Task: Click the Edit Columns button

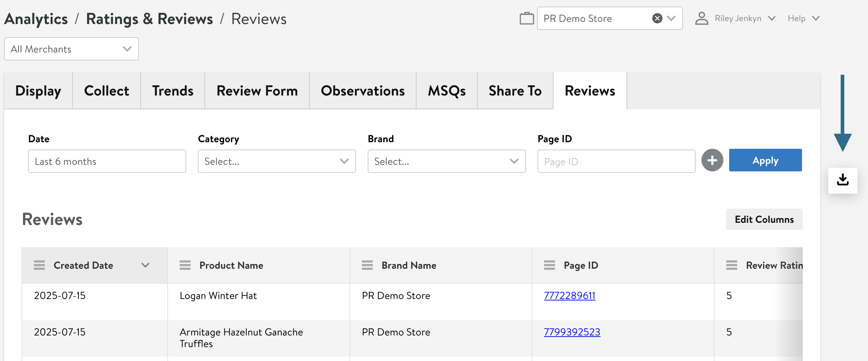Action: click(764, 220)
